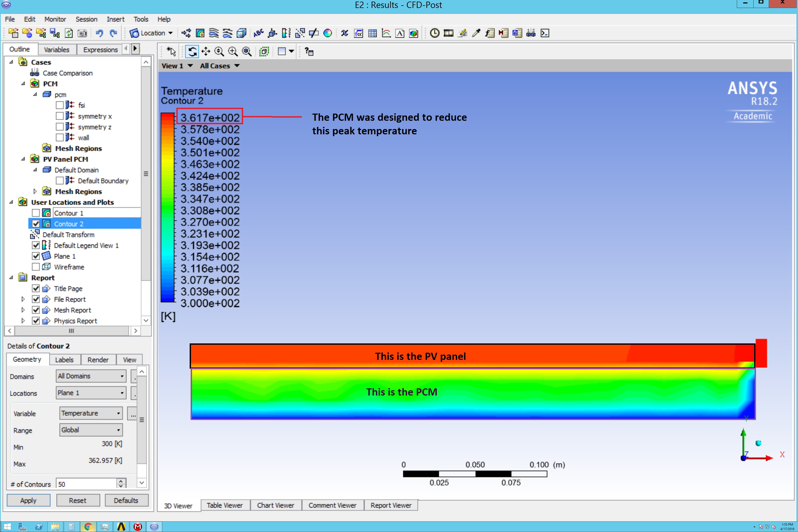The image size is (798, 532).
Task: Click the Save Picture camera icon
Action: pyautogui.click(x=82, y=33)
